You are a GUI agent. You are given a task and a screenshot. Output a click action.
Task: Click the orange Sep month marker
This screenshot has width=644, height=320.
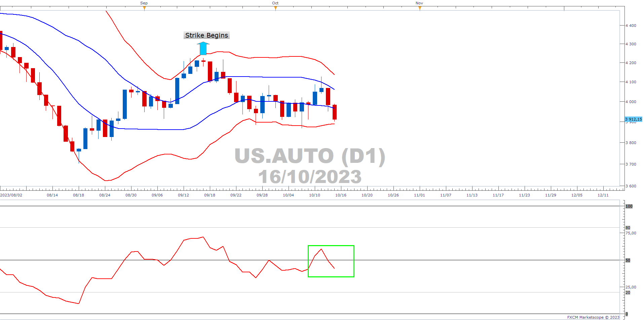tap(144, 8)
